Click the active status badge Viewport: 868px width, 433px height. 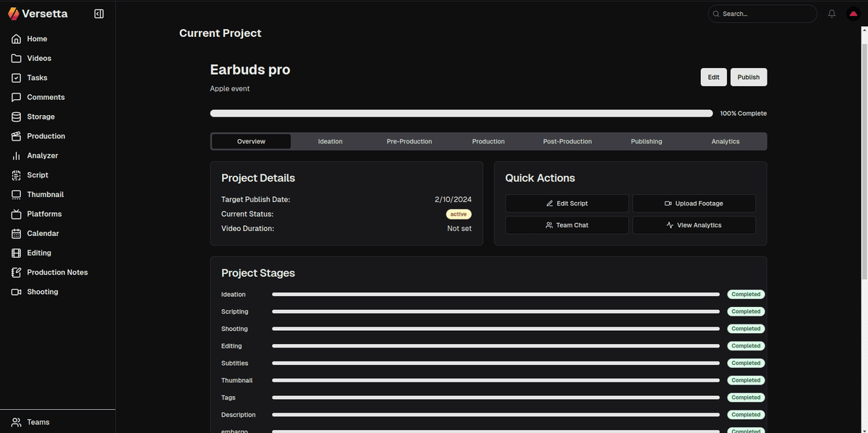tap(459, 214)
